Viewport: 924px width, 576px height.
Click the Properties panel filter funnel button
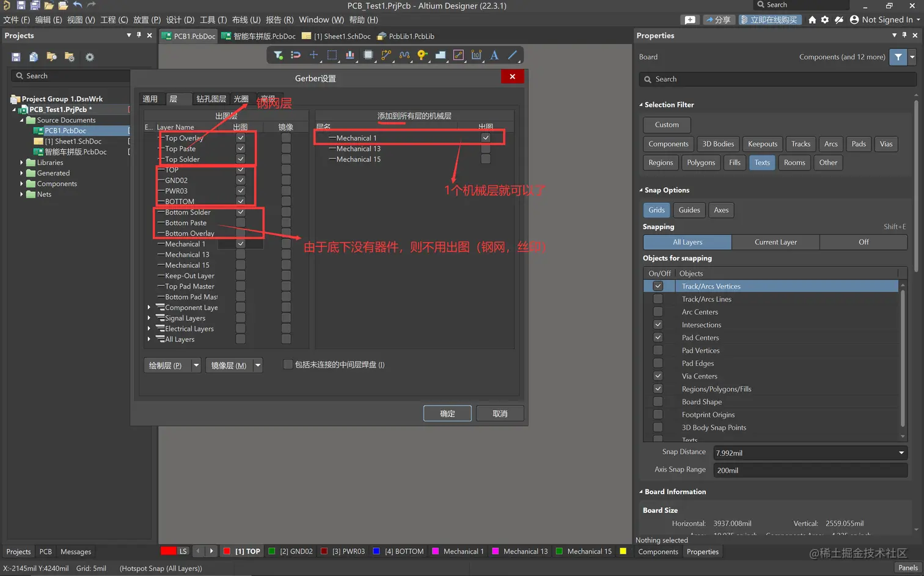pyautogui.click(x=898, y=57)
